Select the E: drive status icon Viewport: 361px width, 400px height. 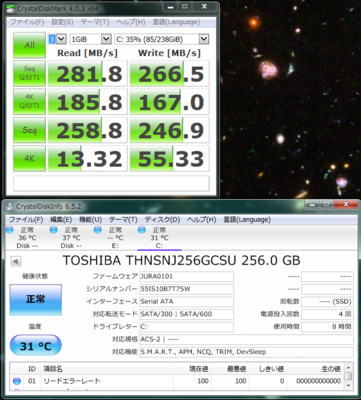click(x=98, y=230)
